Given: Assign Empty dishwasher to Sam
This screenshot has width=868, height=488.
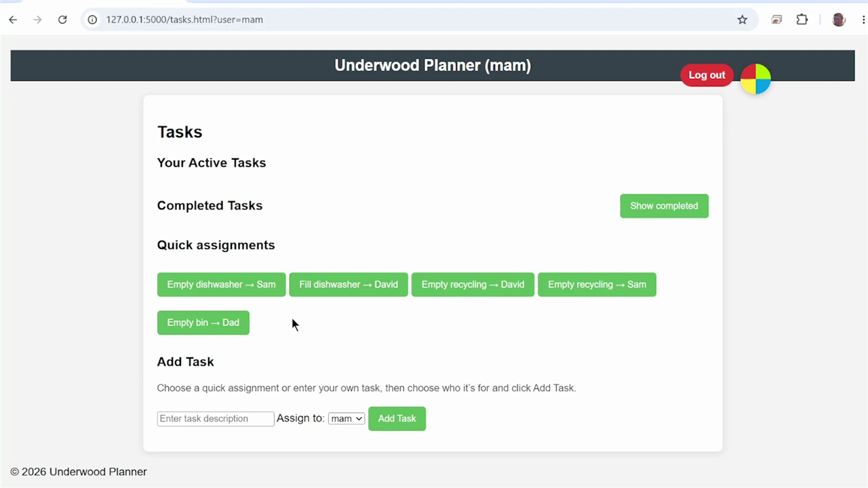Looking at the screenshot, I should click(x=221, y=285).
